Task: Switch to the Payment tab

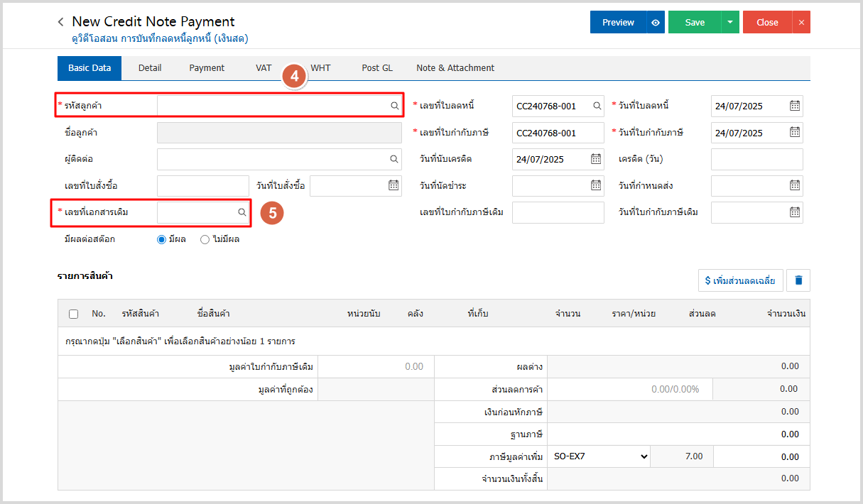Action: click(207, 68)
